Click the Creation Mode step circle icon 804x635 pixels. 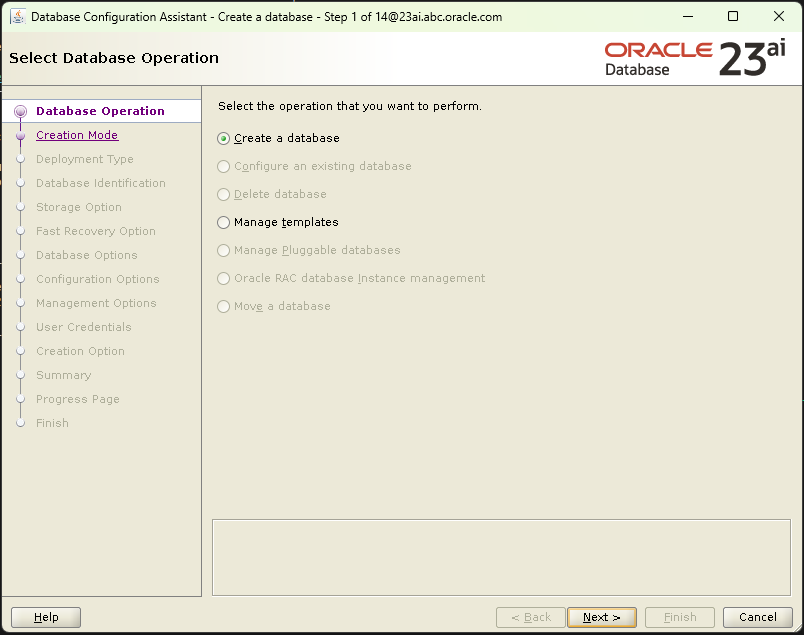coord(21,135)
